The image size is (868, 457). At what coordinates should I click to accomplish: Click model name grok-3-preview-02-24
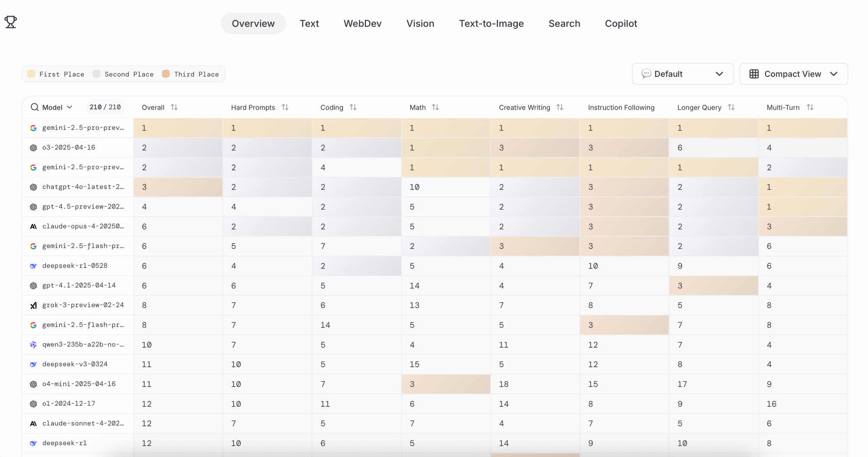point(83,305)
